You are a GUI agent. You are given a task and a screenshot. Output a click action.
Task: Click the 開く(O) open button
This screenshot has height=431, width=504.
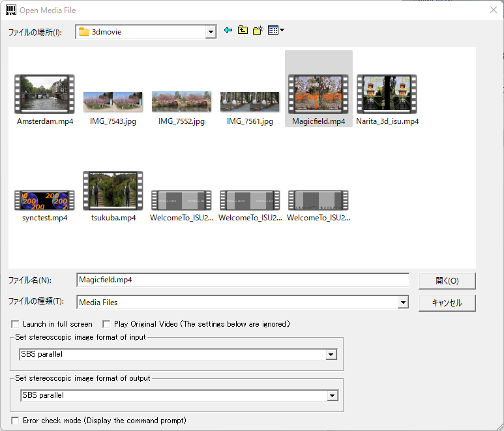[447, 281]
